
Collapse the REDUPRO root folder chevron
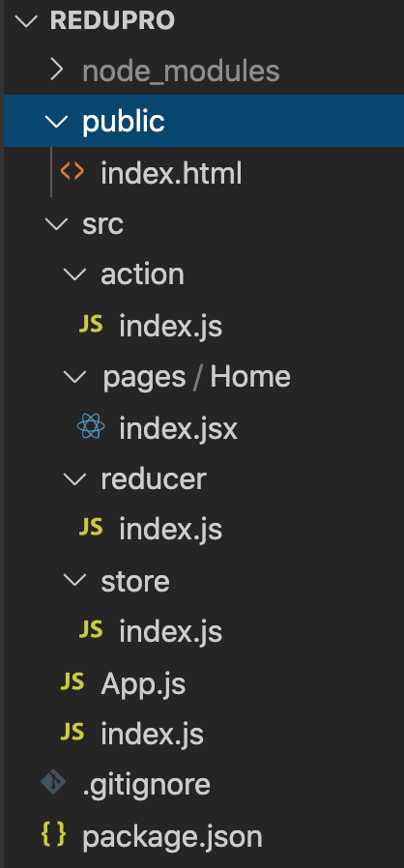tap(25, 21)
